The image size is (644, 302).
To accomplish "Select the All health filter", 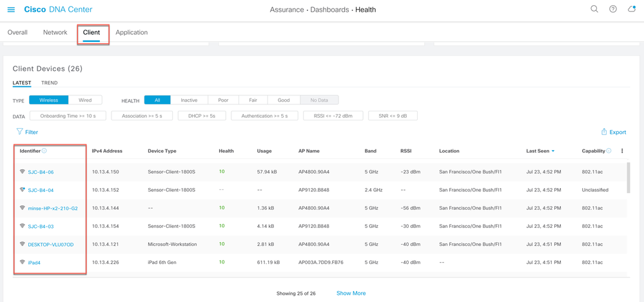I will (157, 100).
